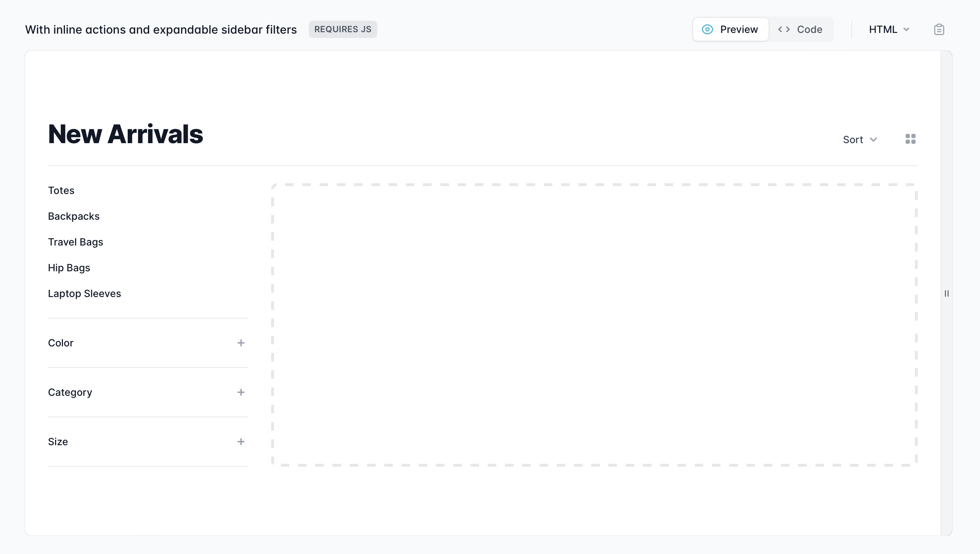Expand the Category filter section

(70, 392)
